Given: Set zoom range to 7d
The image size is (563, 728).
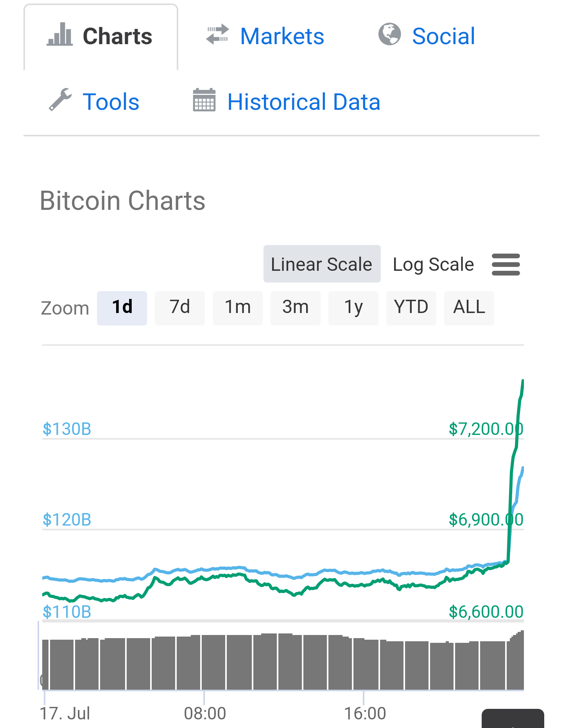Looking at the screenshot, I should coord(180,308).
